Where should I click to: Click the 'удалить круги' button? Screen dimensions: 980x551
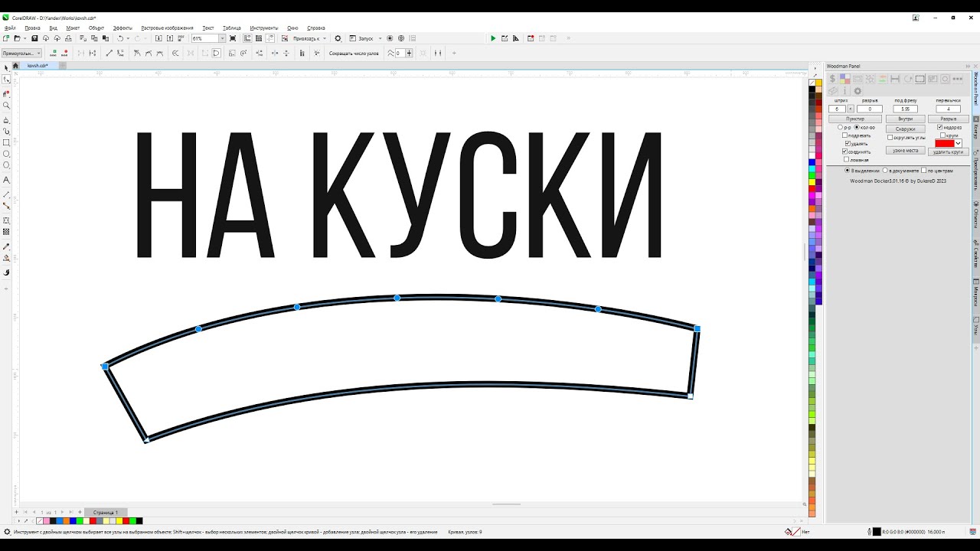click(949, 152)
